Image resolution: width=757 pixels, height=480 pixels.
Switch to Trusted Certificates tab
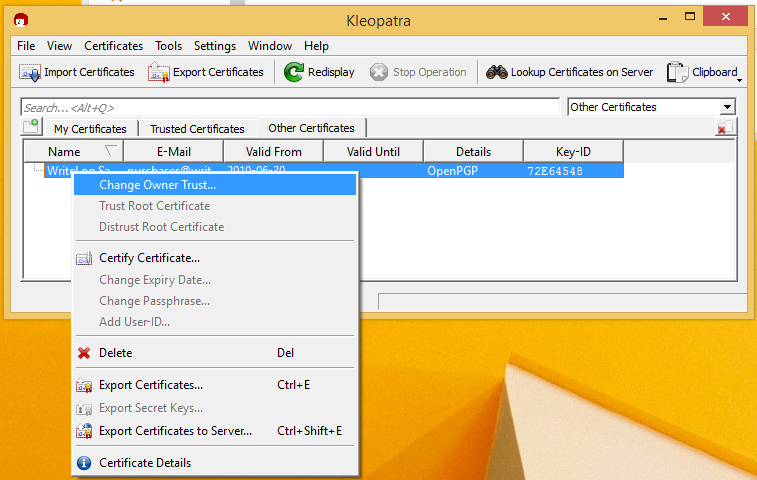click(197, 129)
